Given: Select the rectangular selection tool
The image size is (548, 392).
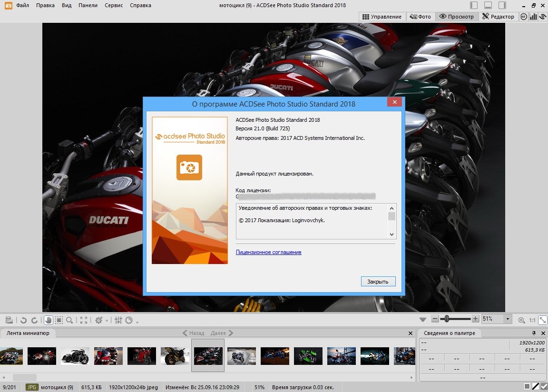Looking at the screenshot, I should [x=59, y=321].
